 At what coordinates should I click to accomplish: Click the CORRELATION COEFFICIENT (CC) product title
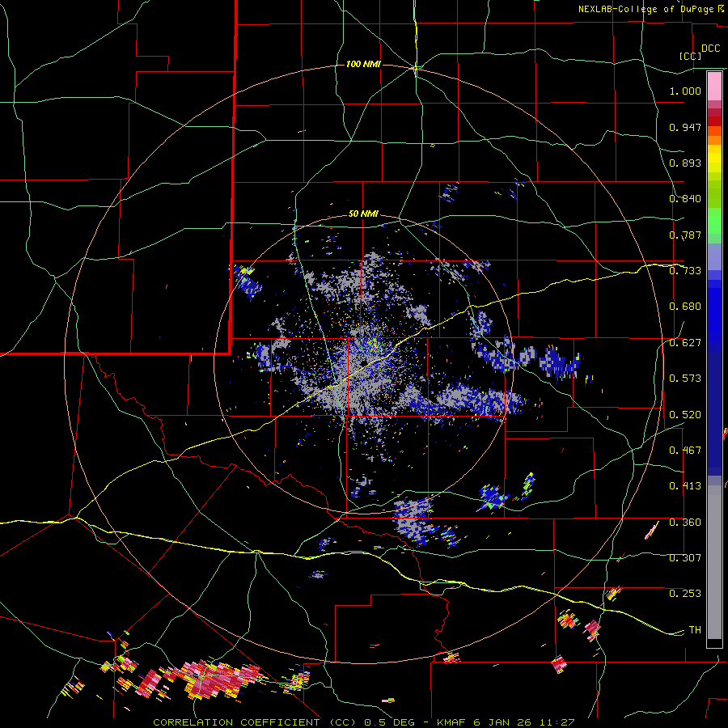[256, 722]
